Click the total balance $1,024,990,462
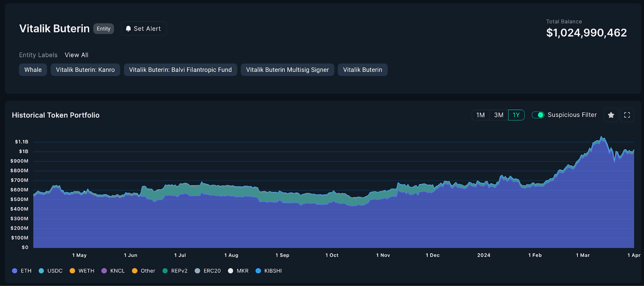Screen dimensions: 644x286 [x=586, y=33]
